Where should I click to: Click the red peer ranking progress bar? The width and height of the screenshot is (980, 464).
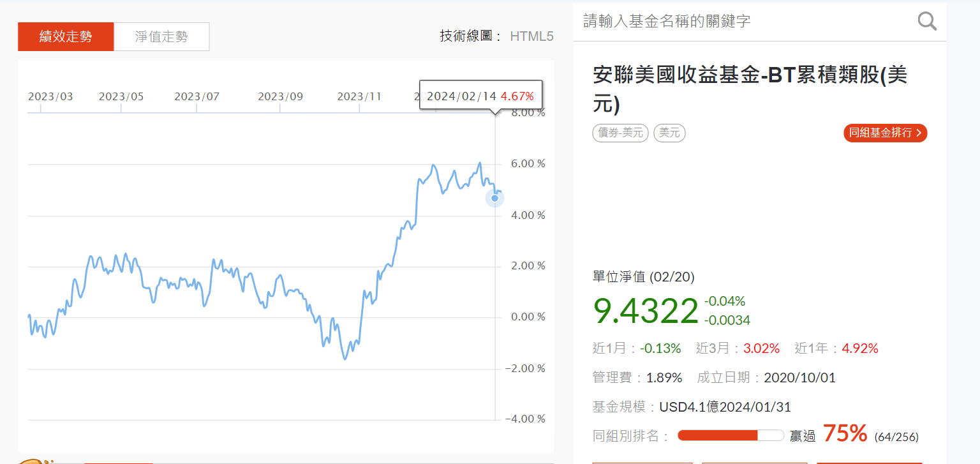click(x=717, y=435)
